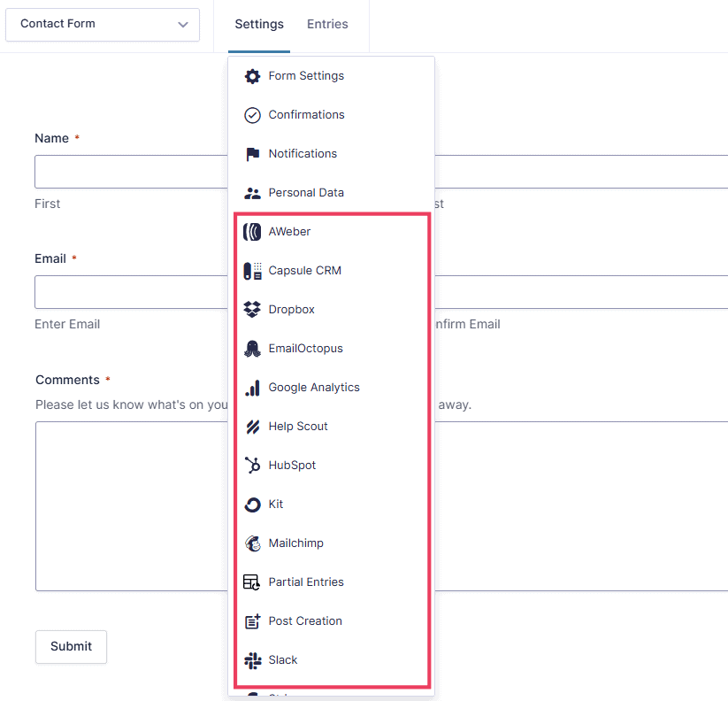Image resolution: width=728 pixels, height=701 pixels.
Task: Click the 'First' sub-label text
Action: pos(48,204)
